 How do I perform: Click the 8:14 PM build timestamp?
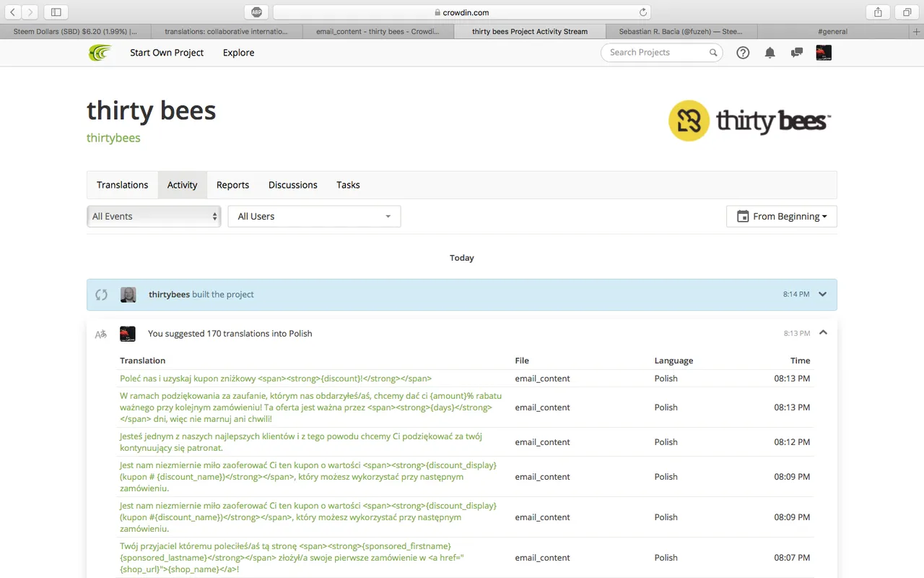click(x=796, y=295)
